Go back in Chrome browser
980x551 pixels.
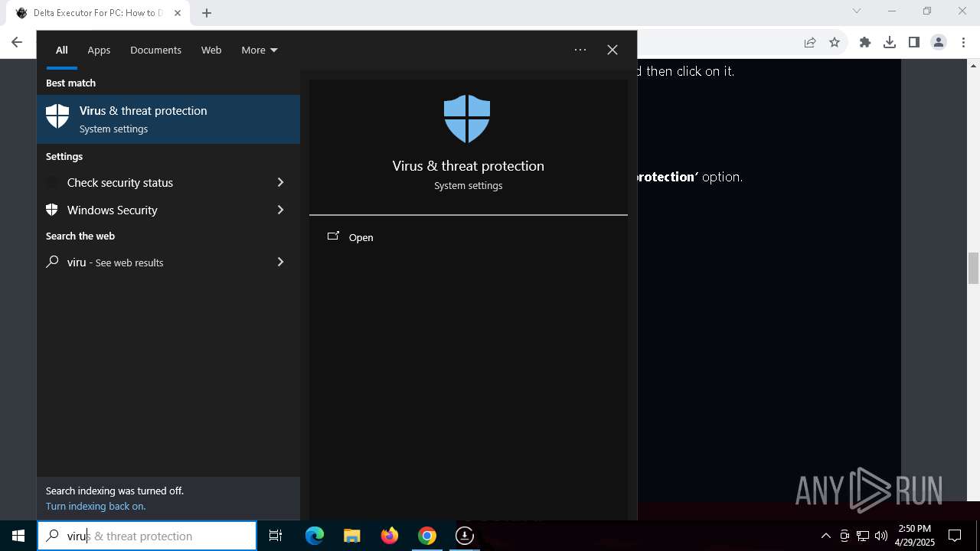[x=17, y=42]
